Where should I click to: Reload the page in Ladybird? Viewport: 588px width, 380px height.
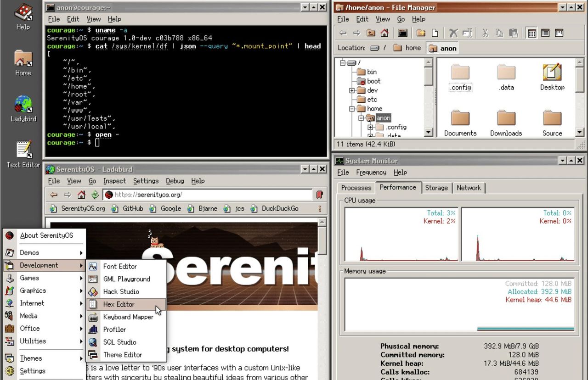[x=95, y=195]
